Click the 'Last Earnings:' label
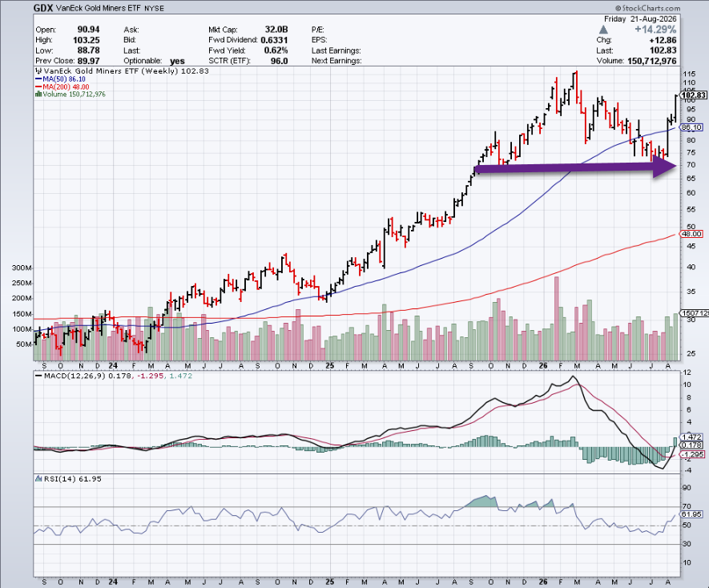Viewport: 709px width, 588px height. click(x=336, y=50)
